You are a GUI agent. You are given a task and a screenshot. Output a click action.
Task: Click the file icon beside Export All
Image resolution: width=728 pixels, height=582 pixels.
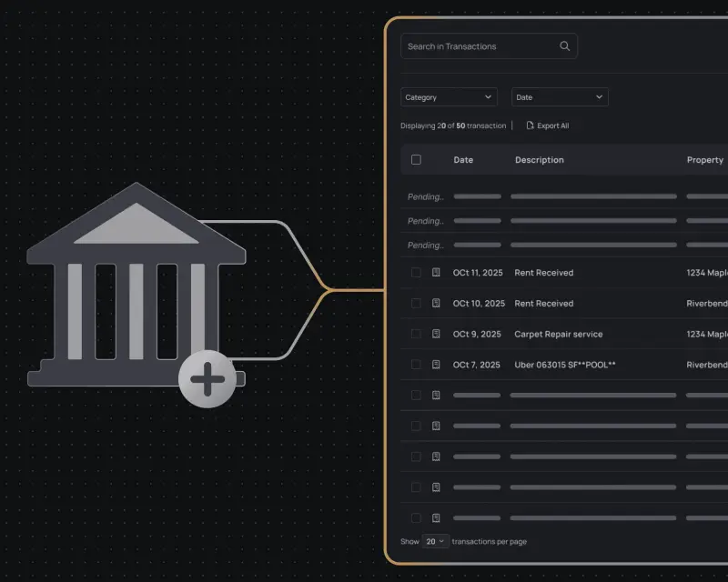click(531, 125)
